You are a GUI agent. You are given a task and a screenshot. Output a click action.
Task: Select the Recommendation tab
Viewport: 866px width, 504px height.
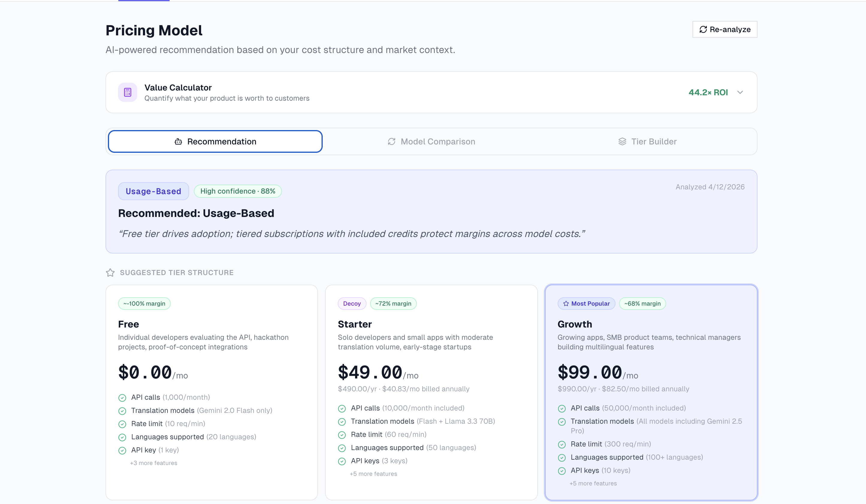(215, 141)
